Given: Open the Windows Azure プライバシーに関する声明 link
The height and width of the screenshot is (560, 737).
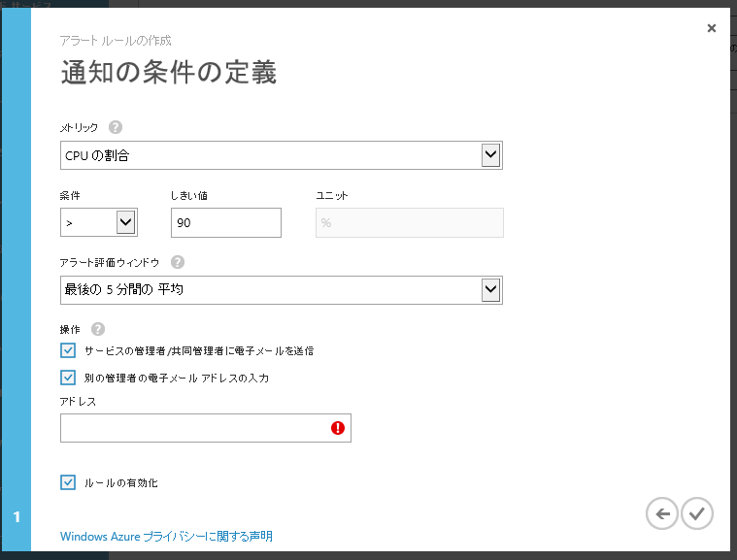Looking at the screenshot, I should click(166, 536).
